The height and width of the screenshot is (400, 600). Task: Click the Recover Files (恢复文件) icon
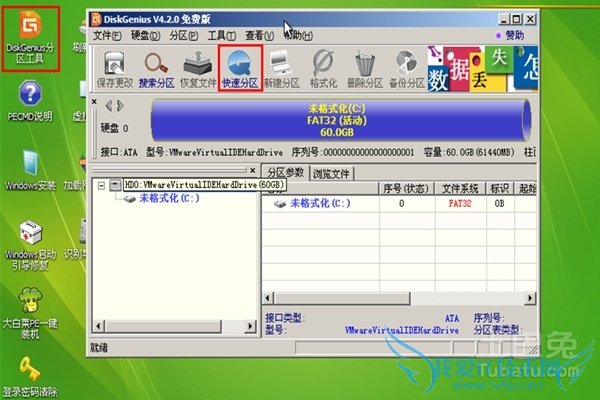coord(198,69)
